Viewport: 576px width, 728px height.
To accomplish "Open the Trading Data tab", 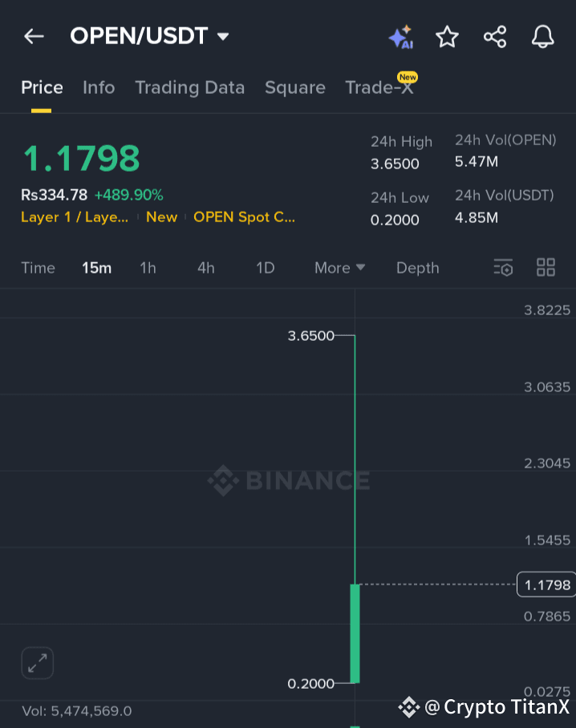I will click(189, 87).
